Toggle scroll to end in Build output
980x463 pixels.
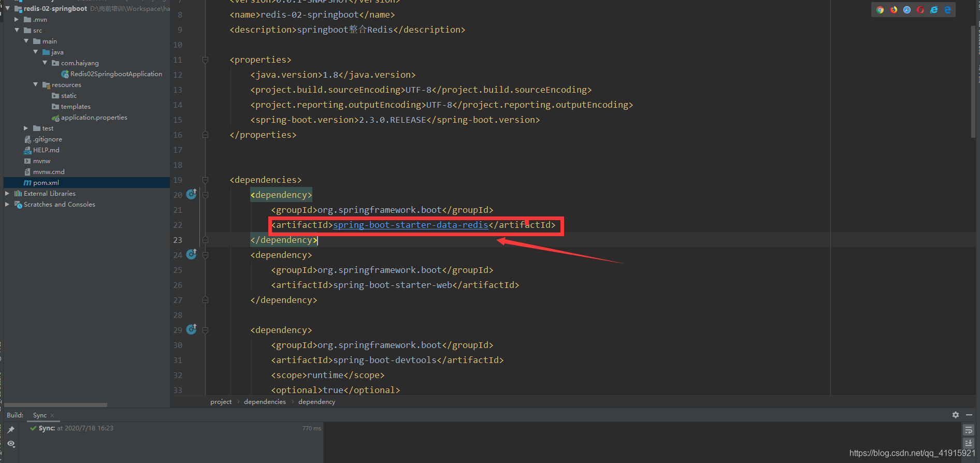coord(969,443)
